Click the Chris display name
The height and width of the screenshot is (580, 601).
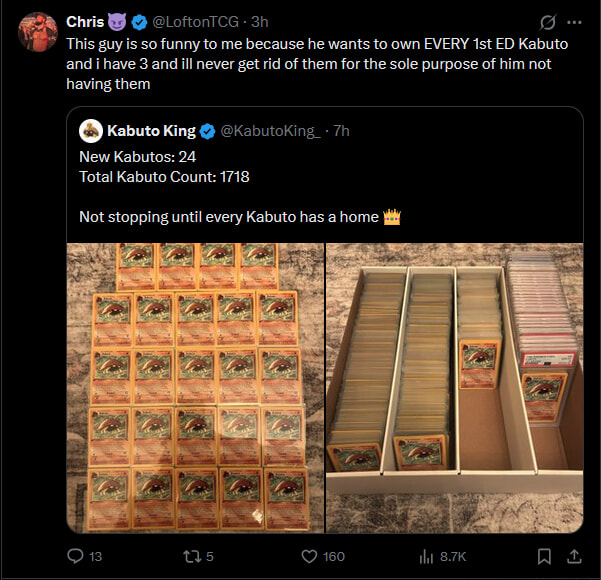[x=84, y=22]
